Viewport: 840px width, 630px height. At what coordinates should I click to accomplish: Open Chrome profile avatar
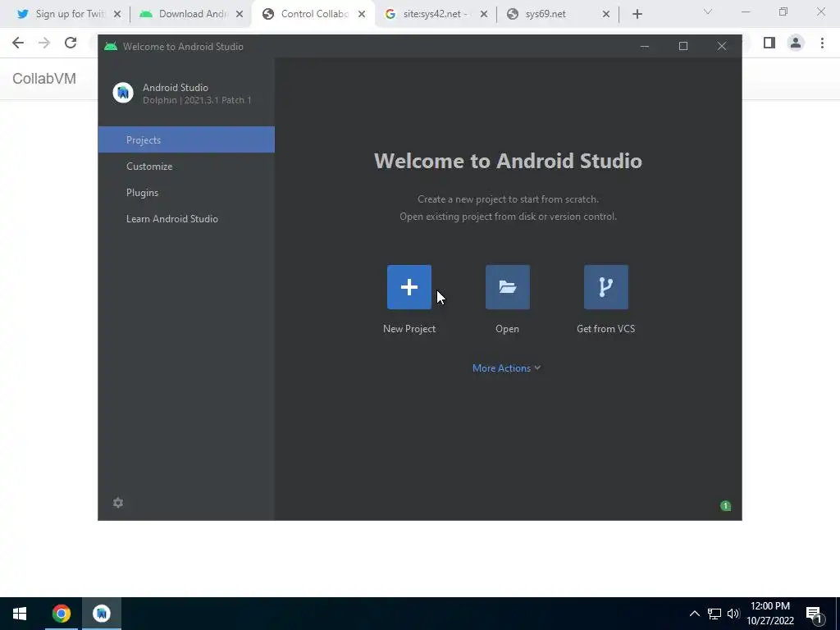(x=796, y=43)
